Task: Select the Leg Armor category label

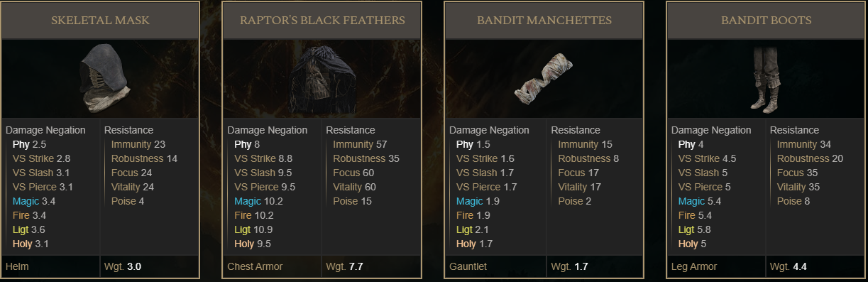Action: point(694,266)
